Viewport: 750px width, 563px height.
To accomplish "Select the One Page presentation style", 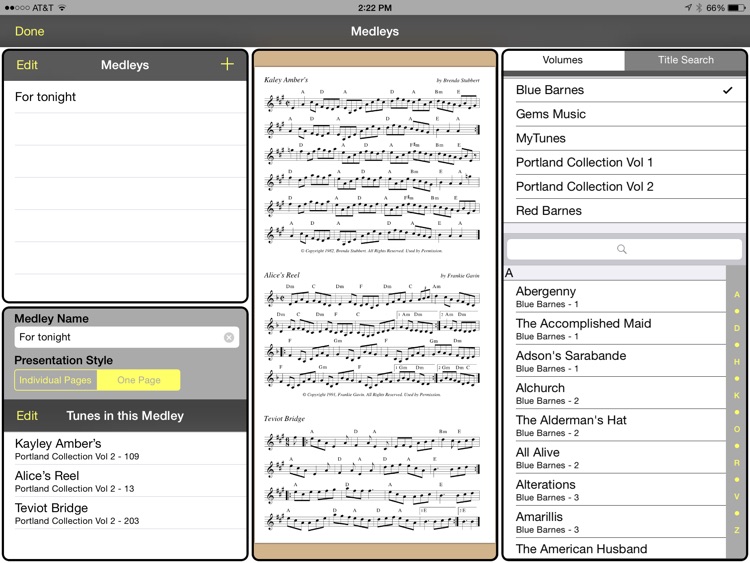I will click(x=139, y=380).
